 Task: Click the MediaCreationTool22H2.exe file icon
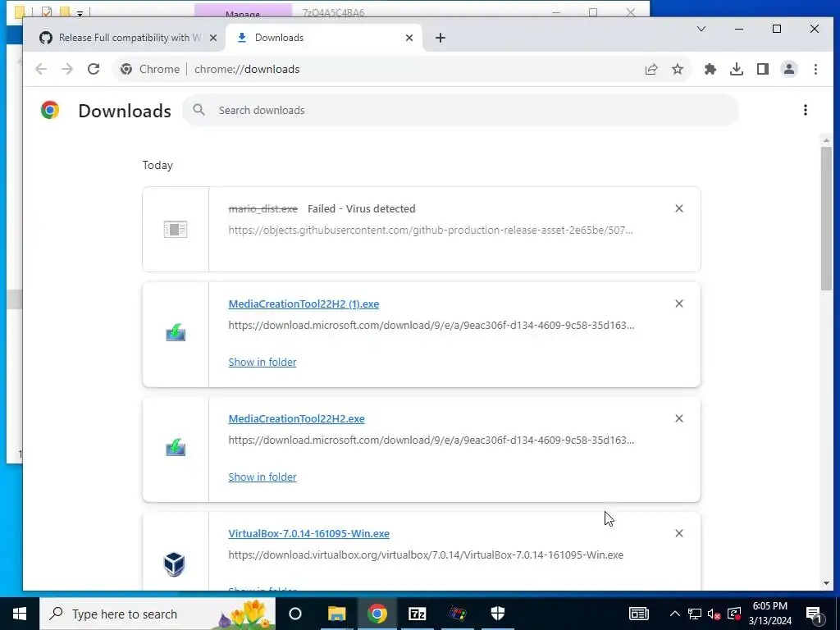click(176, 447)
